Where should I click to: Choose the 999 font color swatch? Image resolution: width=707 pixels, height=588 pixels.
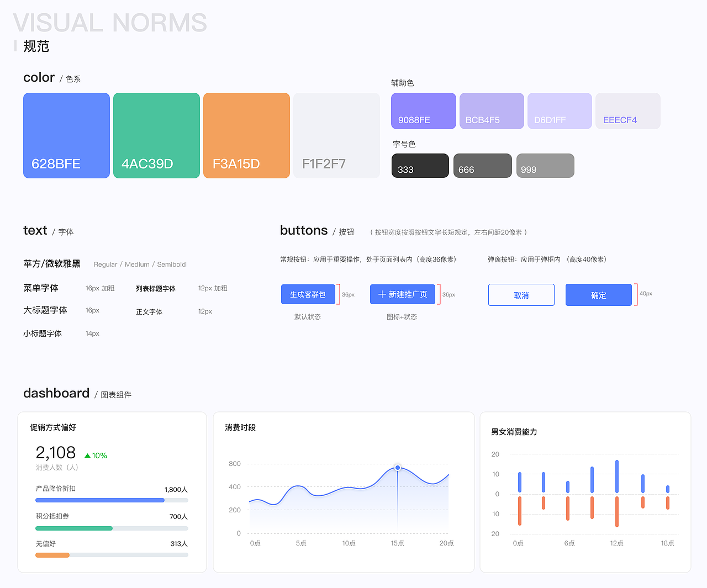point(545,166)
